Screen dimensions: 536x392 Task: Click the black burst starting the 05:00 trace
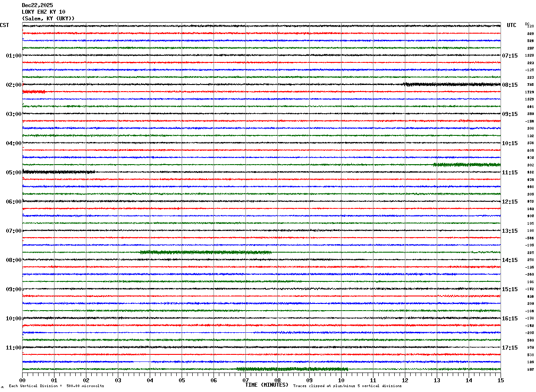(58, 172)
